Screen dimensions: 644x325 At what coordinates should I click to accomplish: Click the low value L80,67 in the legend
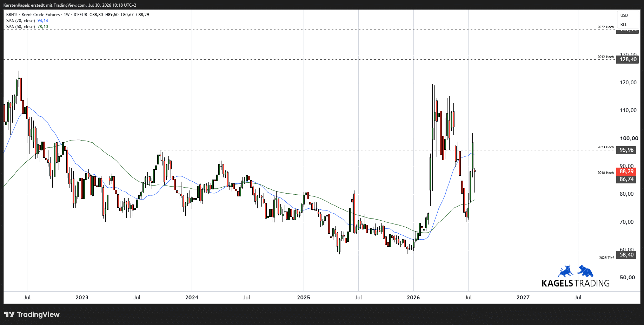pyautogui.click(x=127, y=15)
